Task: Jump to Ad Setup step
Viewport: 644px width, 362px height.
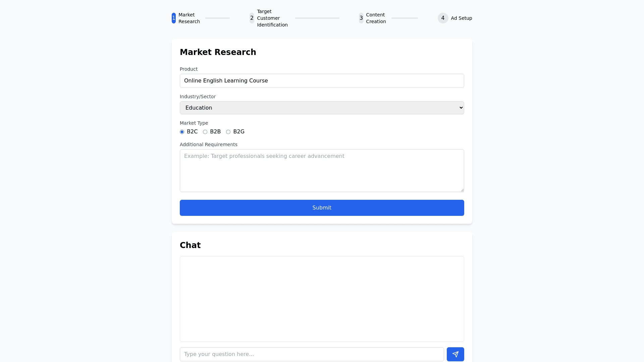Action: [461, 18]
